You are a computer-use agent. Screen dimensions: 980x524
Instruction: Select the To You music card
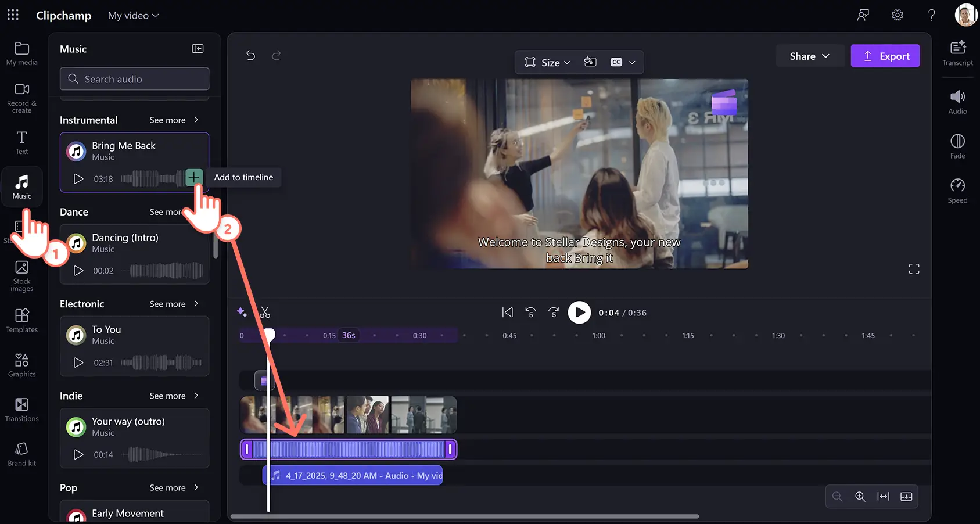click(x=134, y=346)
